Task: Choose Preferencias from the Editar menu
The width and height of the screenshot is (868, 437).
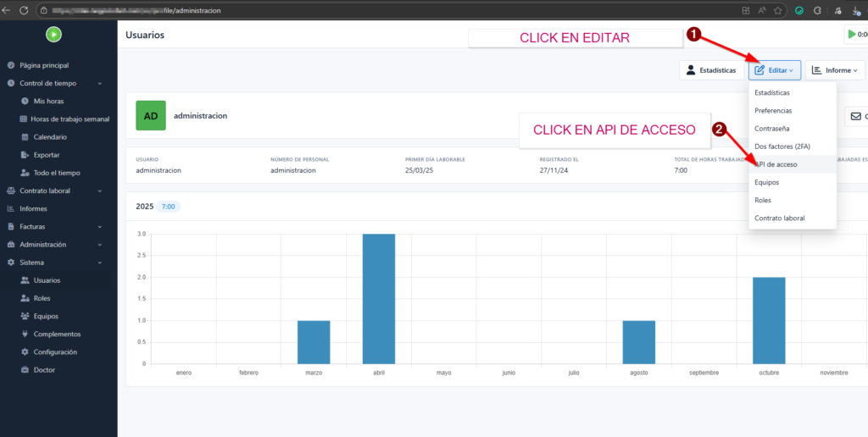Action: [773, 110]
